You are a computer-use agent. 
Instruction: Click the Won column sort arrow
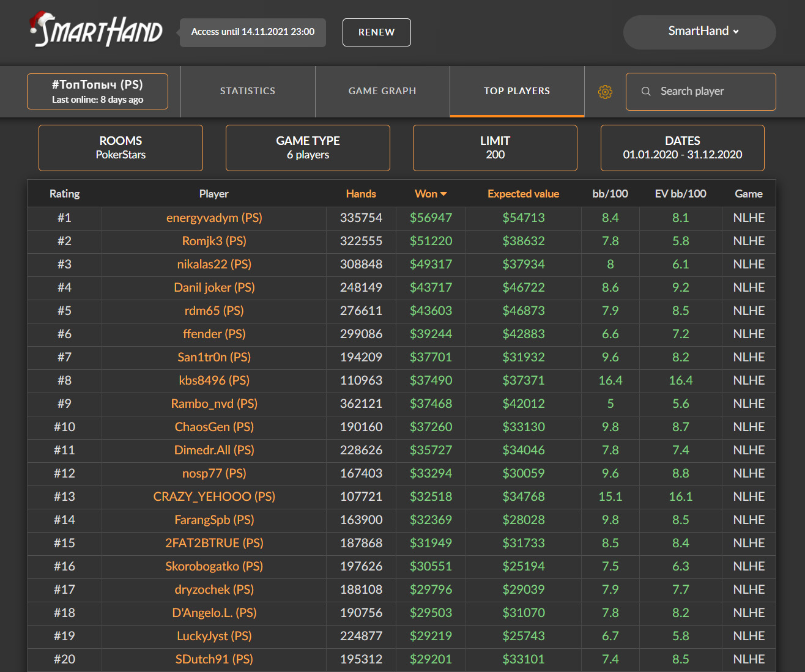pos(443,194)
